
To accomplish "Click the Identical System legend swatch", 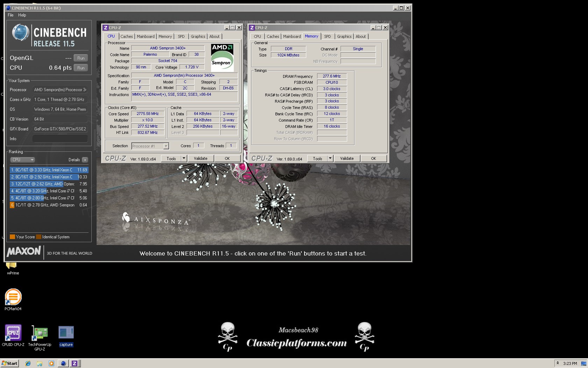I will point(38,237).
